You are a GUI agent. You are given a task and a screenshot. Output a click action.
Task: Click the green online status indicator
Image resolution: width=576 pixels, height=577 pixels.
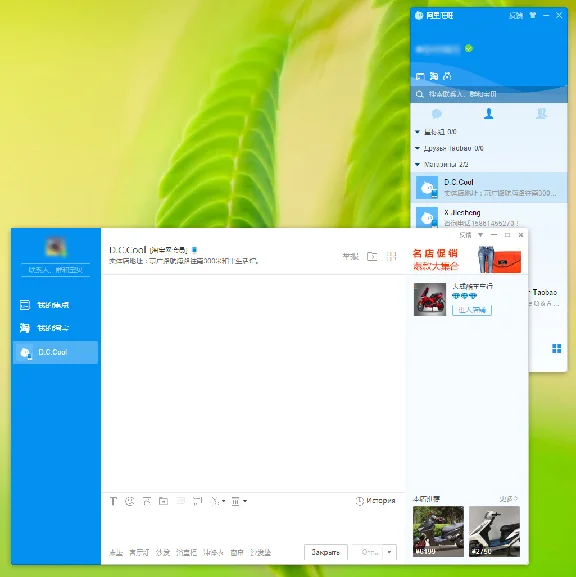click(x=469, y=49)
